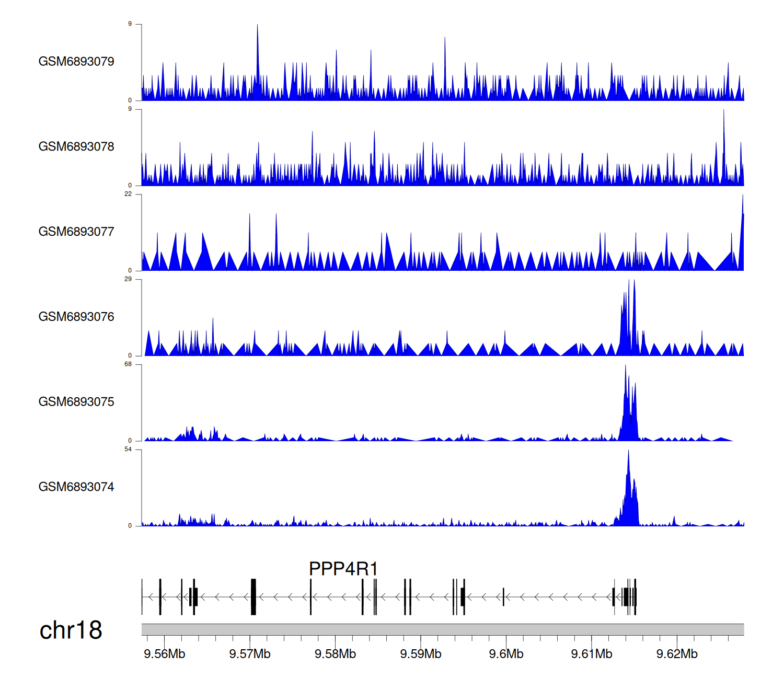784x690 pixels.
Task: Click the chr18 chromosome label
Action: coord(71,630)
